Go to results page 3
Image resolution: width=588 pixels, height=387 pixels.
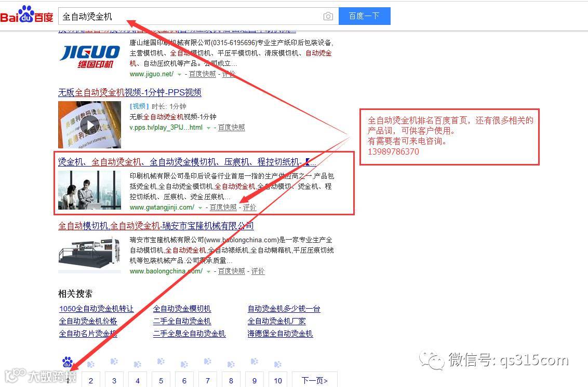pyautogui.click(x=114, y=380)
